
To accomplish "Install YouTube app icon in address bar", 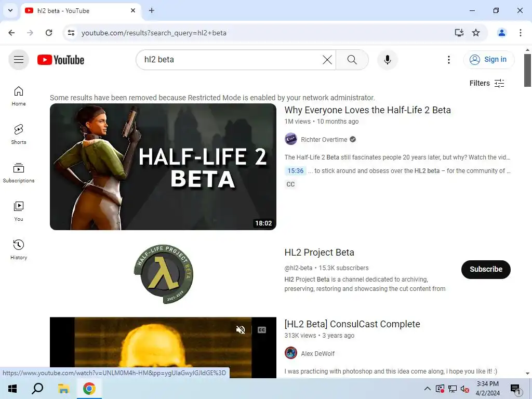I will (459, 33).
